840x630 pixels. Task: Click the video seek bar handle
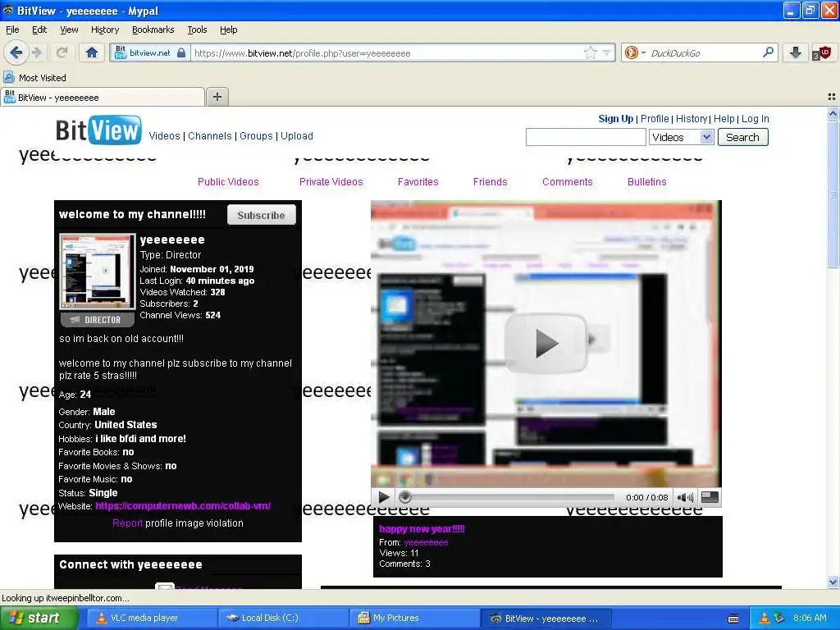click(x=405, y=497)
